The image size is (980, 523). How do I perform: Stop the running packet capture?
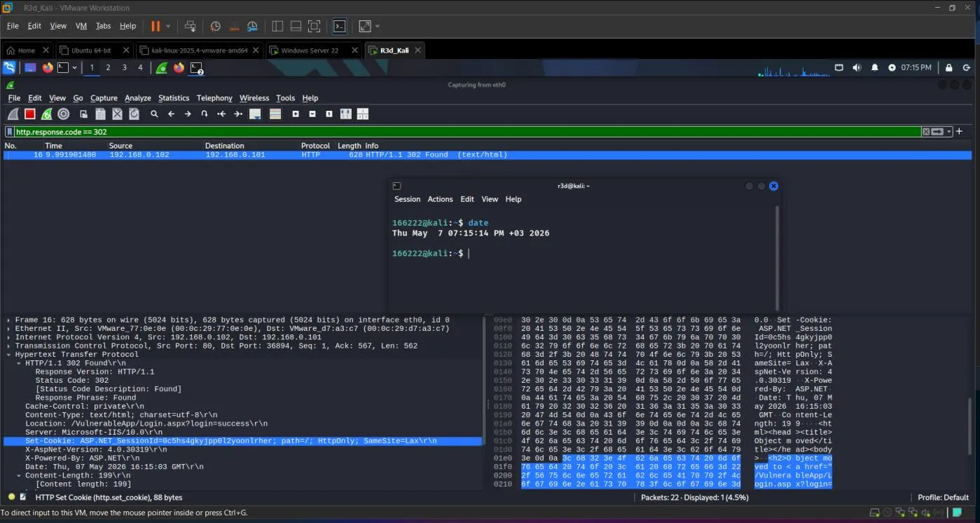29,114
